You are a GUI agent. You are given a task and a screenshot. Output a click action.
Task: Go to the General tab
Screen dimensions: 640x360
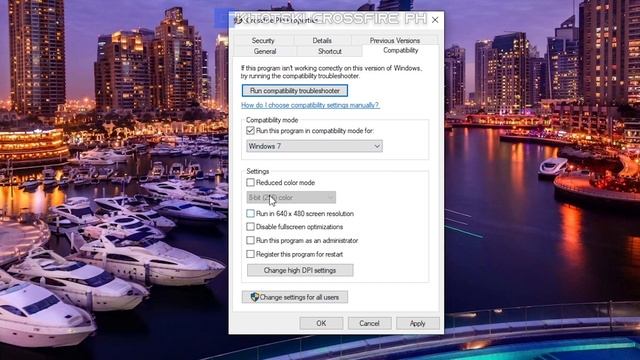[265, 51]
